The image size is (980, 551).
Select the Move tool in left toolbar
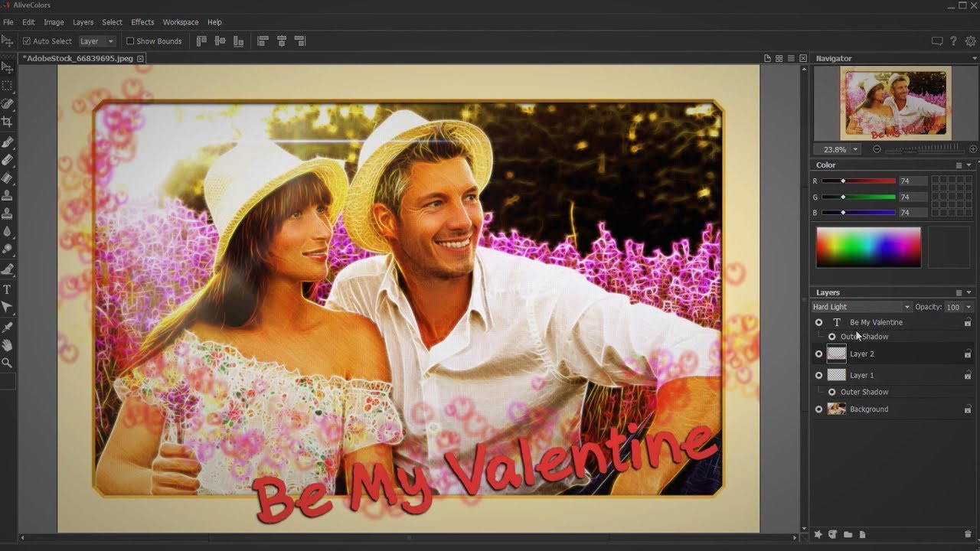click(x=7, y=67)
